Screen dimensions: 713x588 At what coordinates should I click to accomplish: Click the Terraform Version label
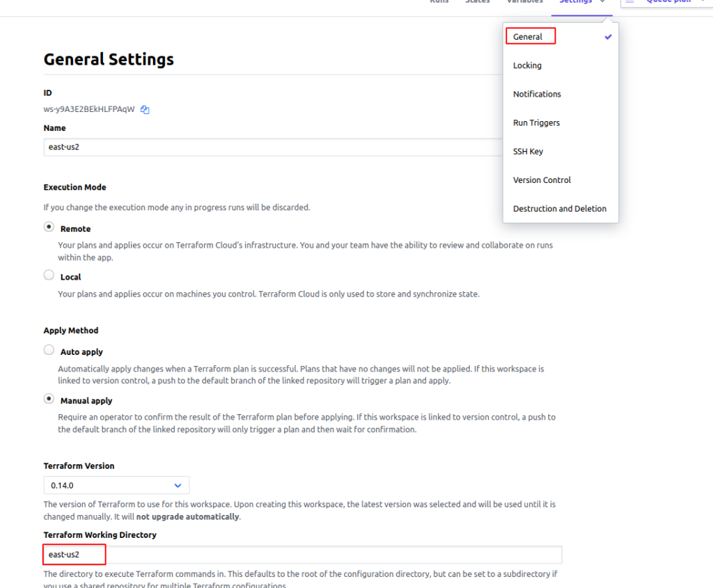click(79, 466)
